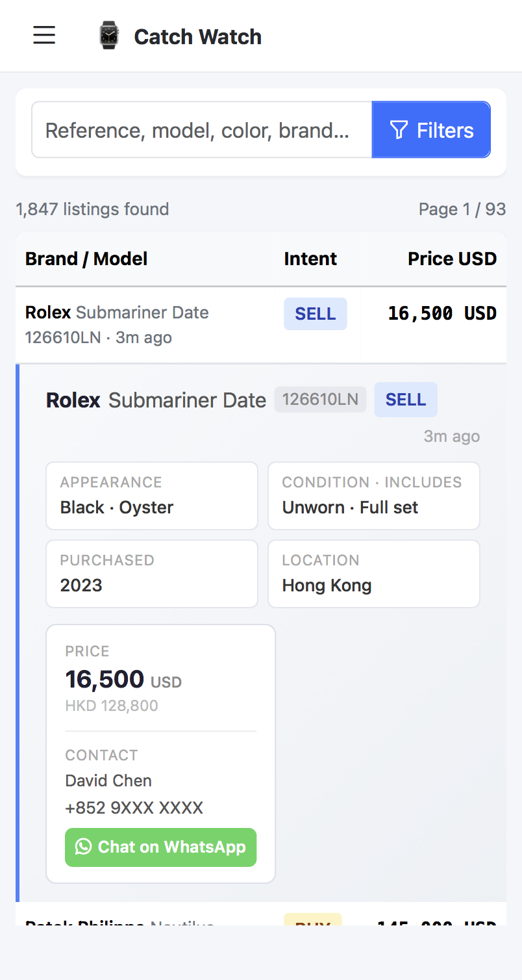The width and height of the screenshot is (522, 980).
Task: Select the Hong Kong location card
Action: (373, 573)
